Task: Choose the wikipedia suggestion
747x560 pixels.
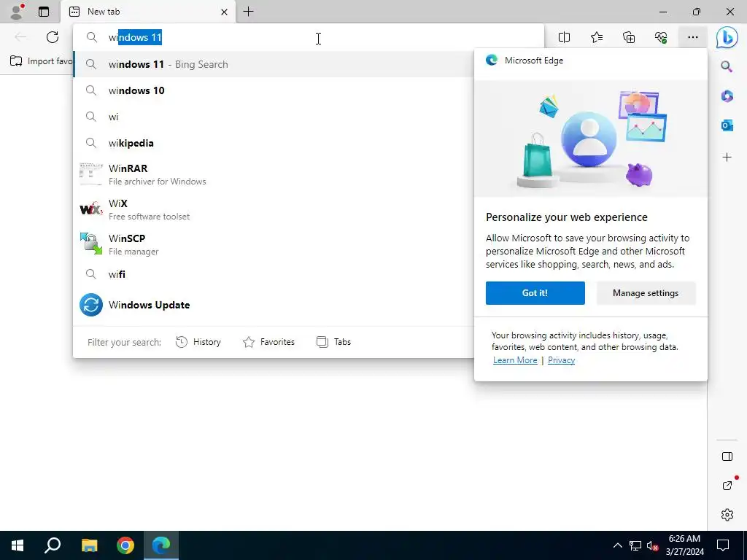Action: point(274,143)
